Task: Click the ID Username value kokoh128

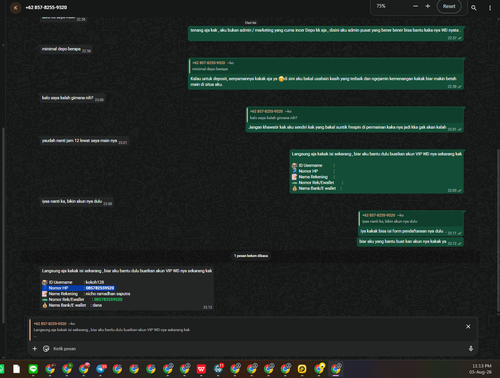Action: 95,282
